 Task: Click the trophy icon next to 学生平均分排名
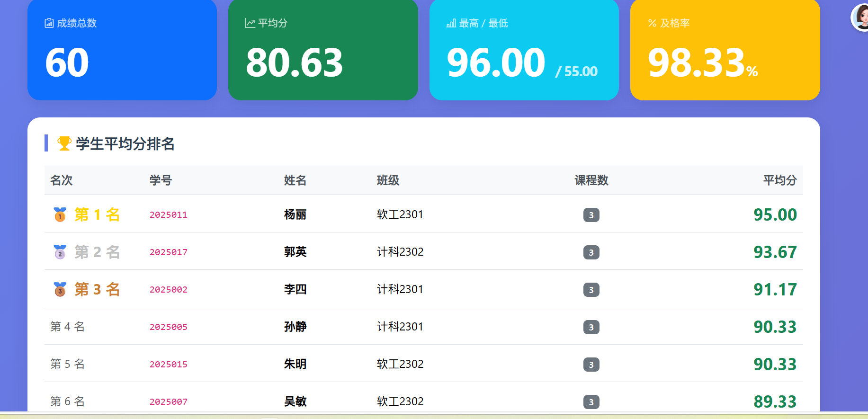(64, 143)
